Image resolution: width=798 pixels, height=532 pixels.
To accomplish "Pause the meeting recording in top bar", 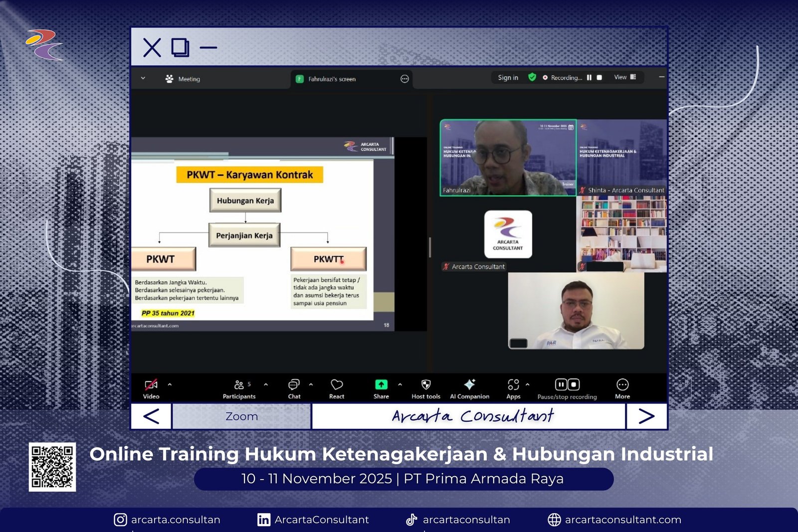I will click(589, 78).
